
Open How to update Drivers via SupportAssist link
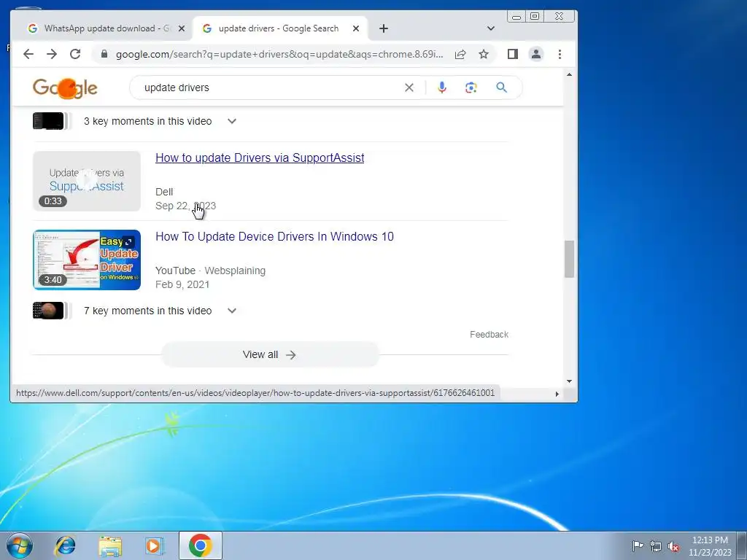coord(260,157)
